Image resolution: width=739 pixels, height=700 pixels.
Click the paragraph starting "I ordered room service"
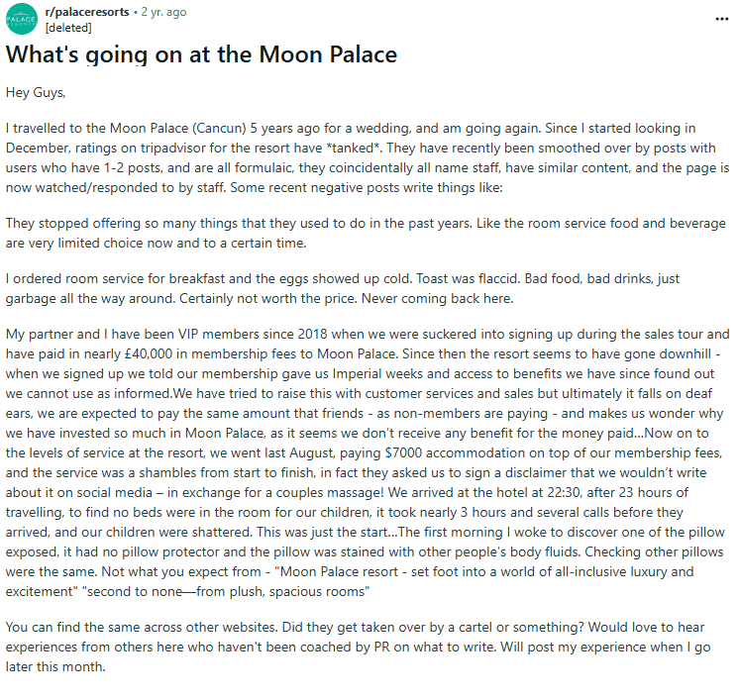click(x=357, y=290)
